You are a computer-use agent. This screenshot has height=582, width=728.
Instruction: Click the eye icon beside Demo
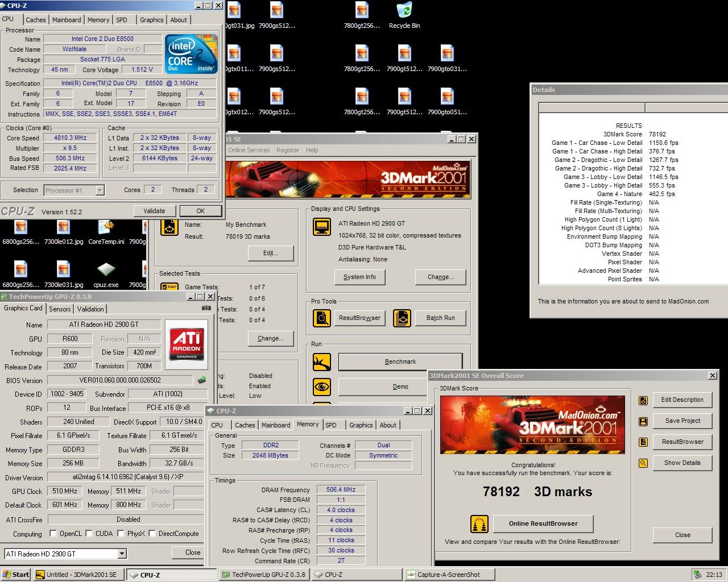(x=322, y=387)
